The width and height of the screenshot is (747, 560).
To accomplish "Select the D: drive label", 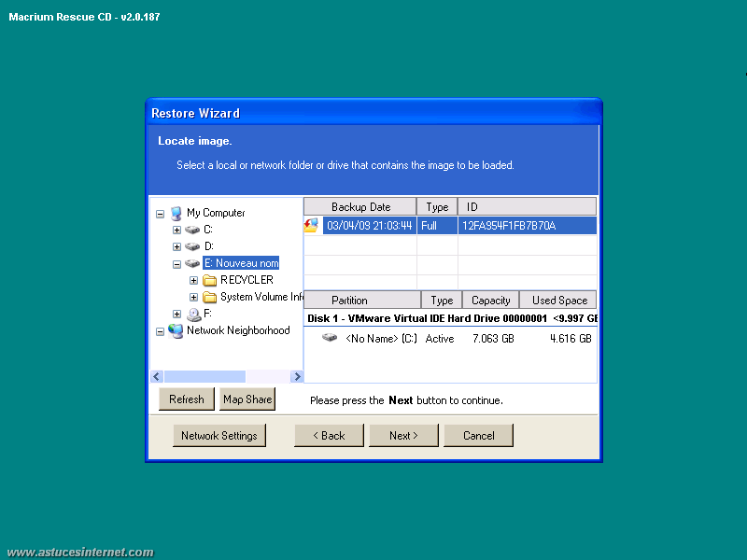I will 208,246.
